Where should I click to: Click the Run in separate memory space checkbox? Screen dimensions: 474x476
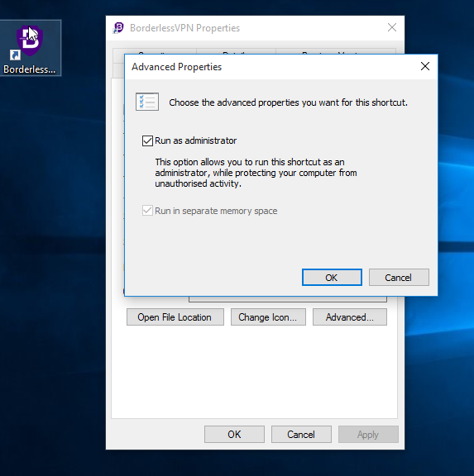147,211
